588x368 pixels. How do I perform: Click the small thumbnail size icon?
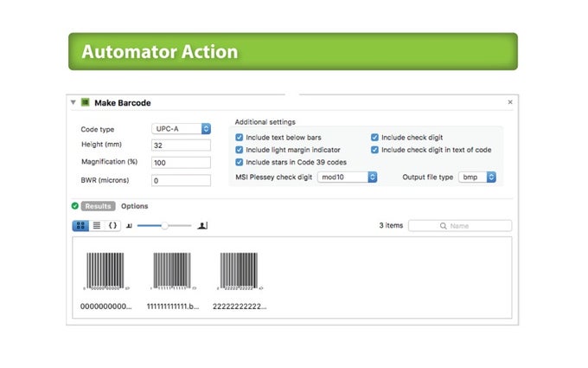(x=129, y=226)
